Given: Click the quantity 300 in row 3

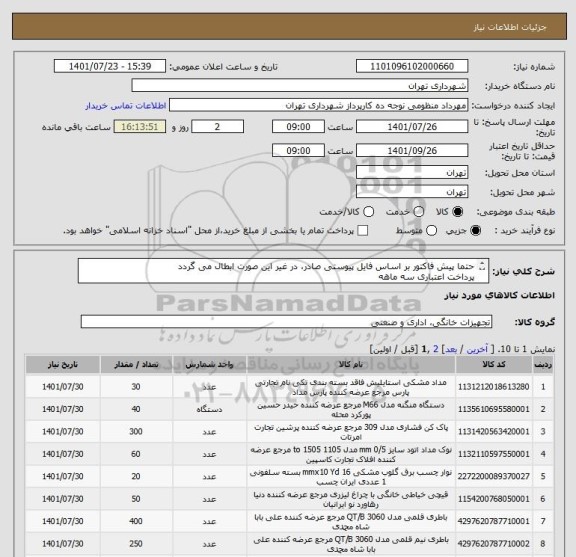Looking at the screenshot, I should click(136, 432).
